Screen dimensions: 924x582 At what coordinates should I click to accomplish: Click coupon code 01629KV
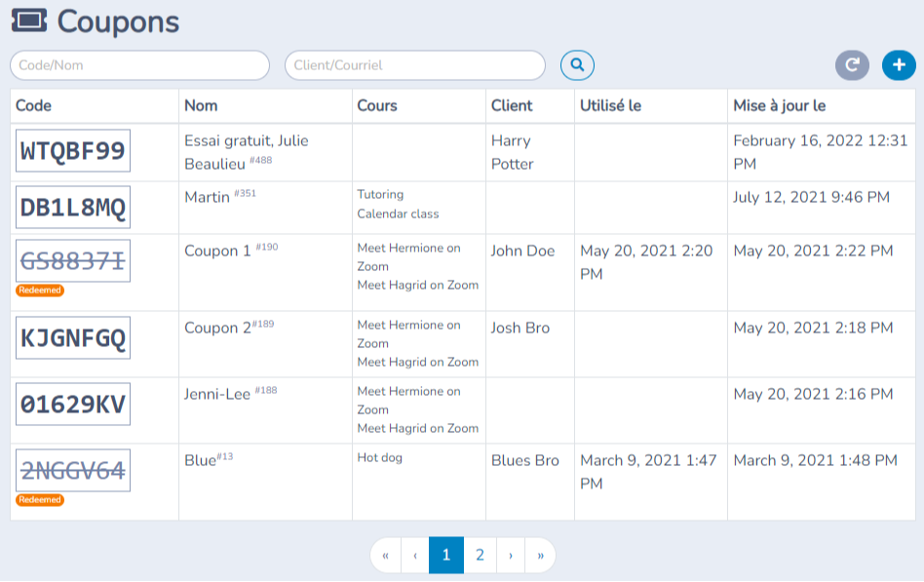pos(73,404)
